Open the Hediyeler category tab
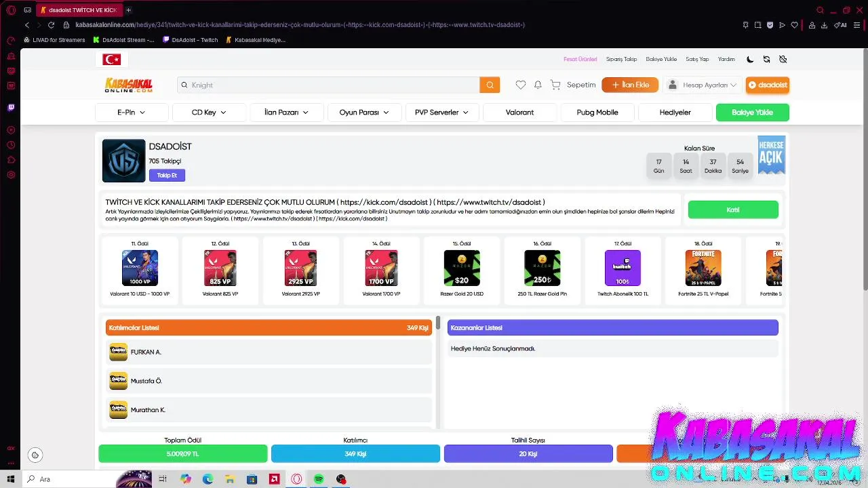 [x=675, y=113]
